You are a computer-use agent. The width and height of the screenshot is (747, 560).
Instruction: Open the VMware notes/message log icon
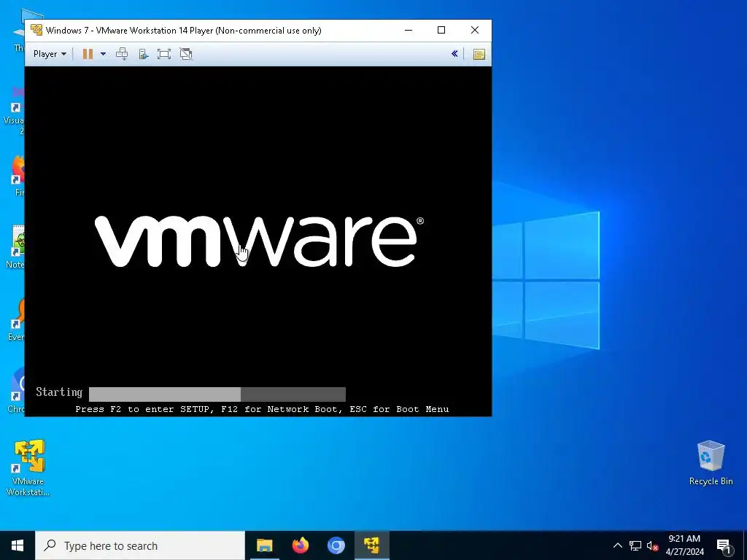[x=479, y=54]
